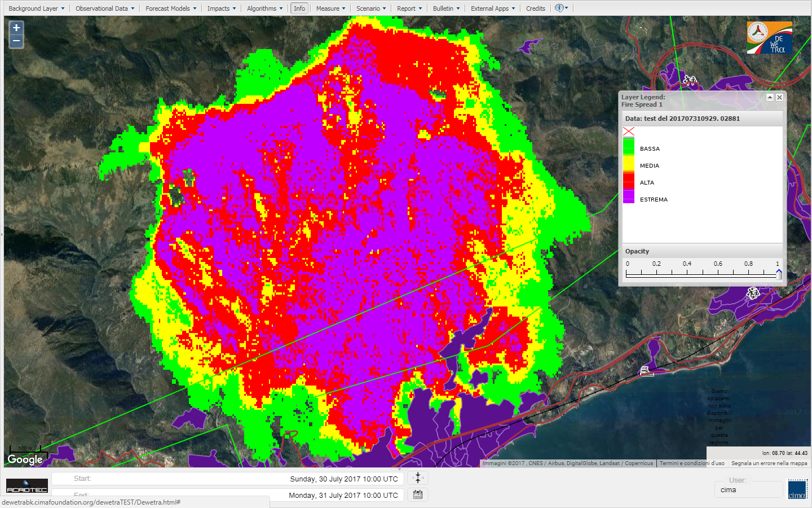Toggle the Info tool button
Screen dimensions: 812x508
click(299, 8)
